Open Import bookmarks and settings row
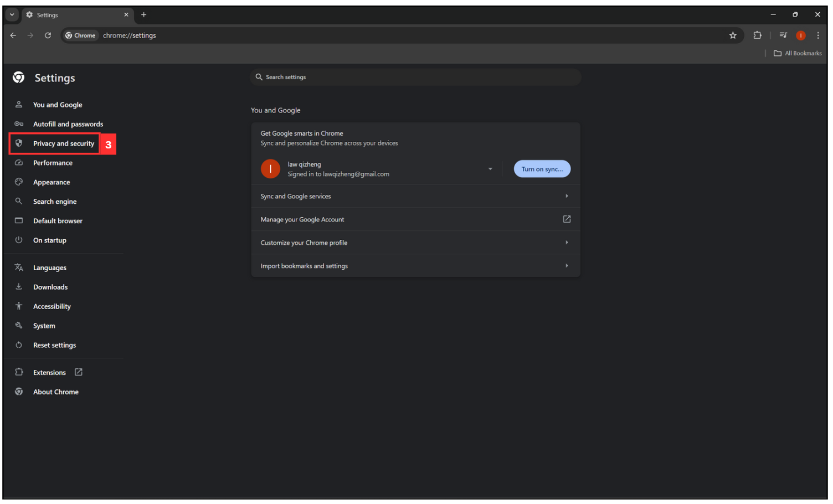The width and height of the screenshot is (833, 504). point(415,265)
